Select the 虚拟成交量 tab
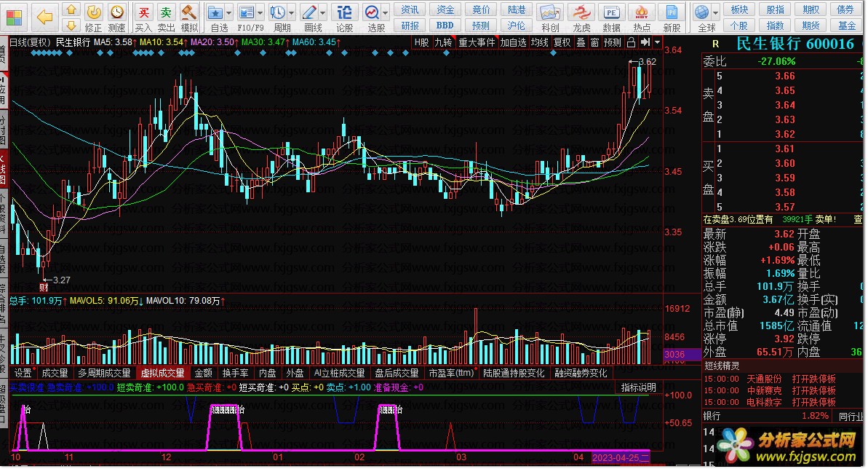This screenshot has height=469, width=868. [163, 373]
